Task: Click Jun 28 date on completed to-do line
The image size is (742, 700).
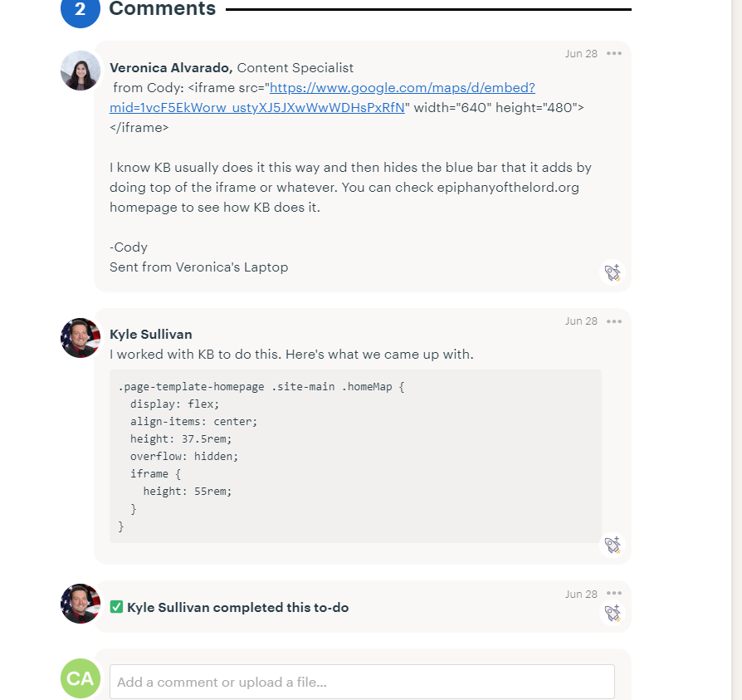Action: click(581, 594)
